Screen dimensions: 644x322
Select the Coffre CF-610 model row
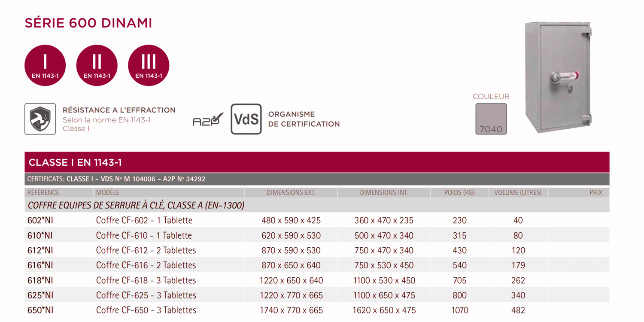coord(144,236)
